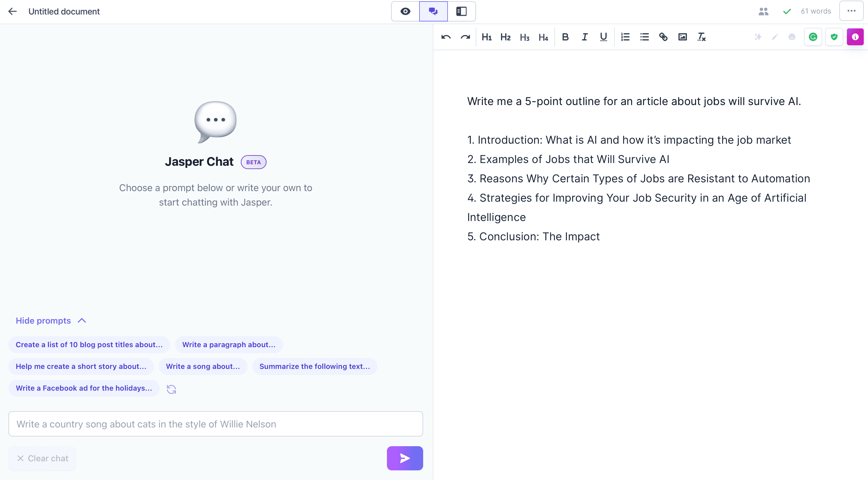
Task: Start a numbered list
Action: 625,37
